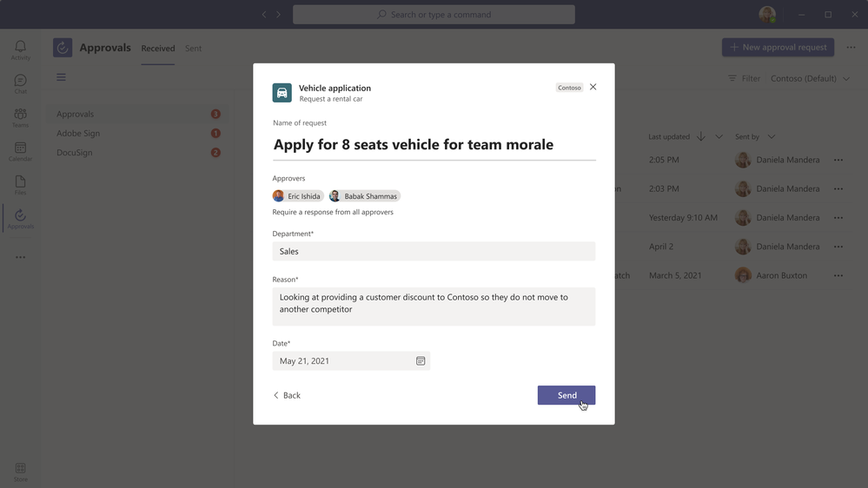The width and height of the screenshot is (868, 488).
Task: Toggle the hamburger menu icon
Action: pos(61,77)
